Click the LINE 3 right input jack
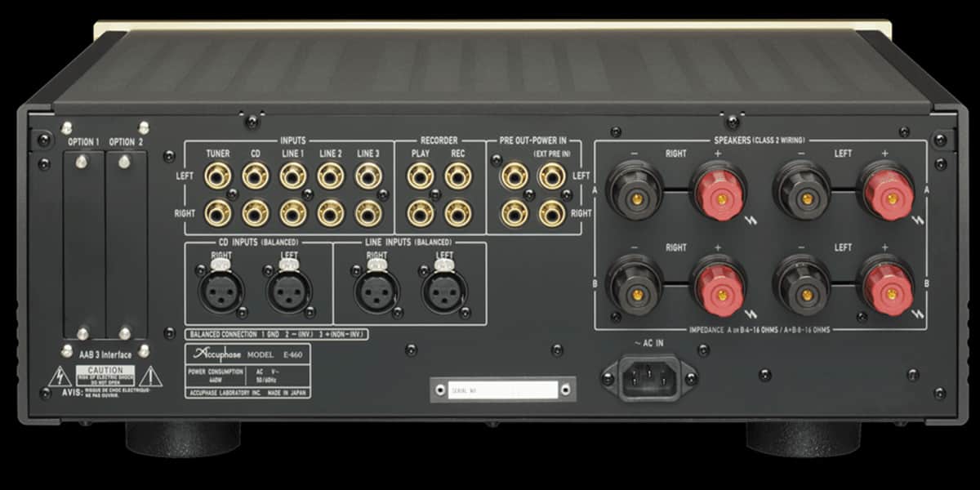980x490 pixels. [369, 214]
